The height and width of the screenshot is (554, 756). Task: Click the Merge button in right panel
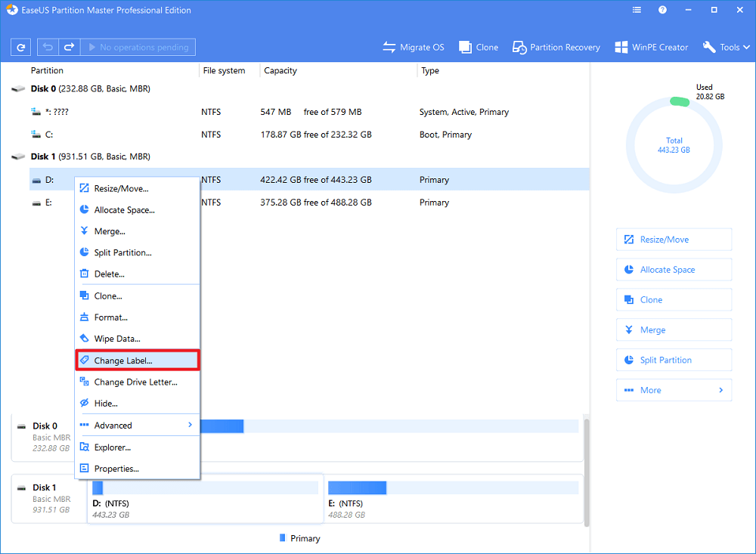(x=674, y=330)
